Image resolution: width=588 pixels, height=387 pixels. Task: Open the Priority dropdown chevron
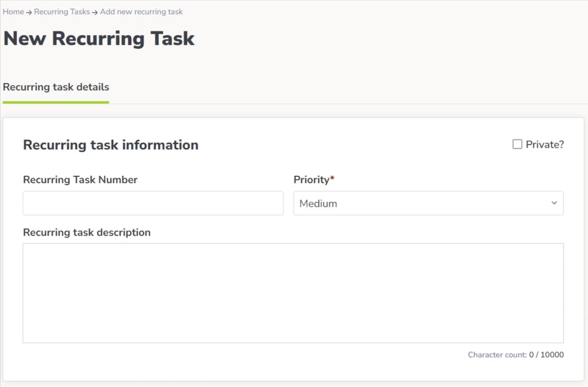point(553,203)
